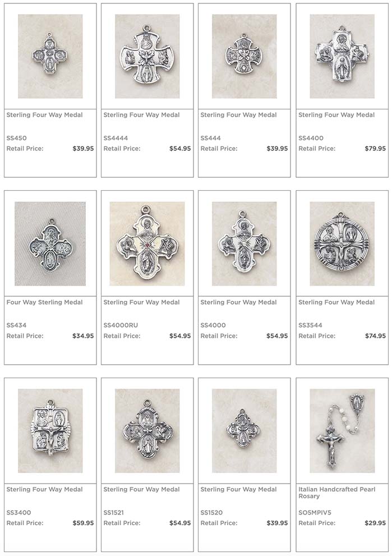Click the Four Way Sterling Medal title
The image size is (392, 556).
45,302
